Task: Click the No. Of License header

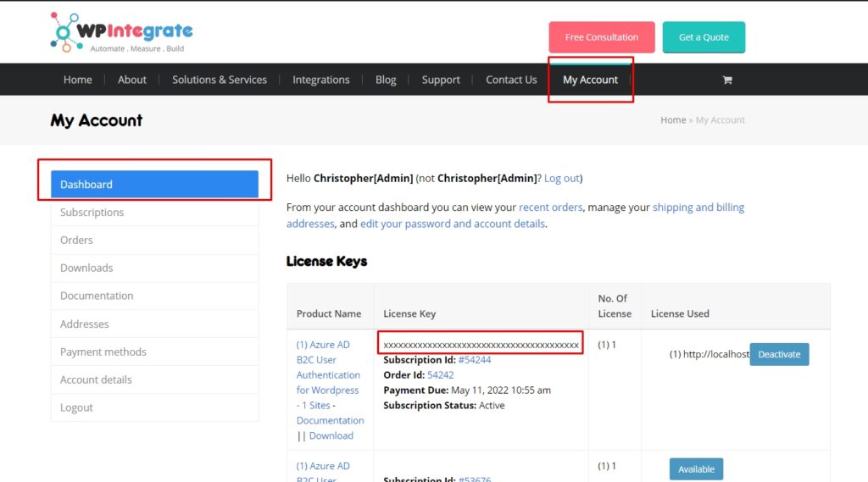Action: click(x=615, y=306)
